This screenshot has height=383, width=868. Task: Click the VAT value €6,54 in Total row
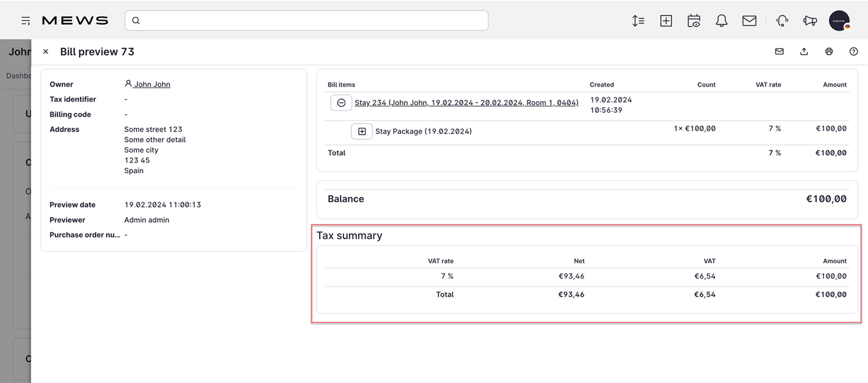(x=705, y=295)
